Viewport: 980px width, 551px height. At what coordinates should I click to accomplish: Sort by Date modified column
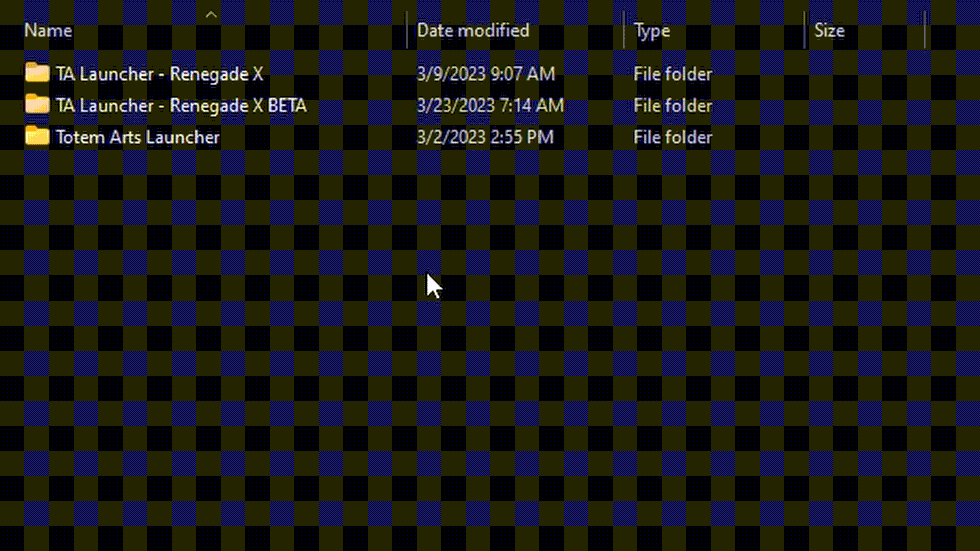473,31
